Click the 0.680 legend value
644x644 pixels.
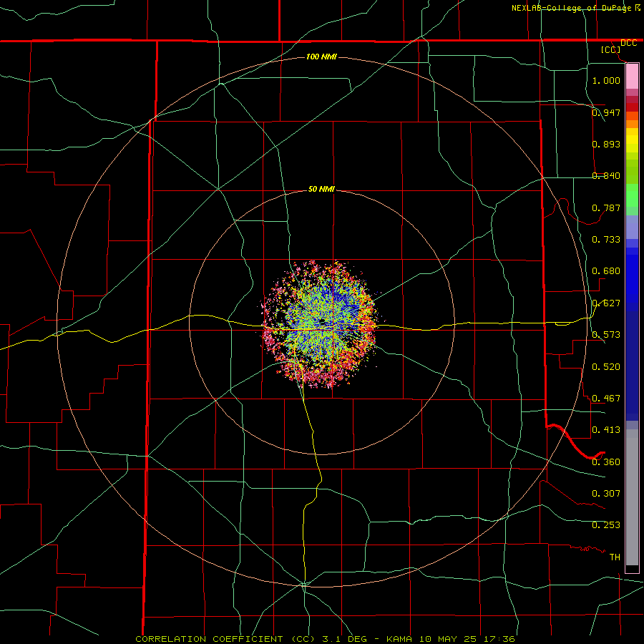(x=606, y=271)
